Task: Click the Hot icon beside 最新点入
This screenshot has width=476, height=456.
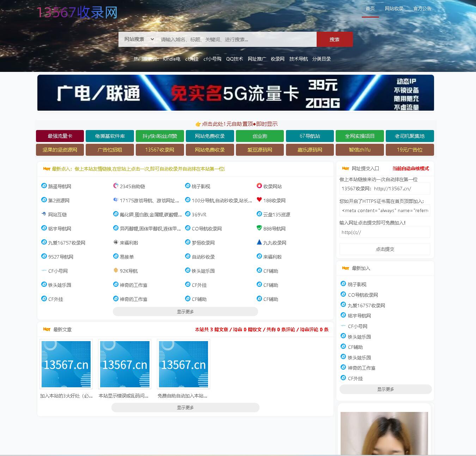Action: tap(47, 169)
